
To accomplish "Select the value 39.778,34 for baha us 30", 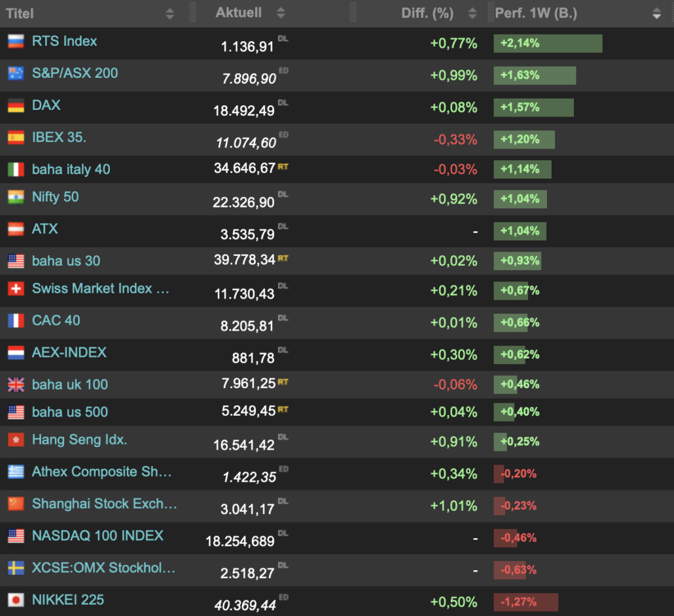I will click(245, 260).
